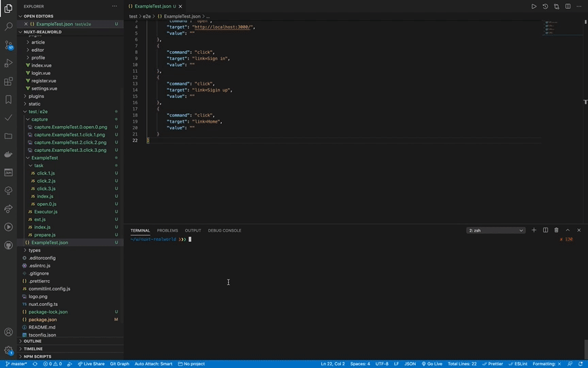588x368 pixels.
Task: Open the Run and Debug view
Action: click(8, 63)
